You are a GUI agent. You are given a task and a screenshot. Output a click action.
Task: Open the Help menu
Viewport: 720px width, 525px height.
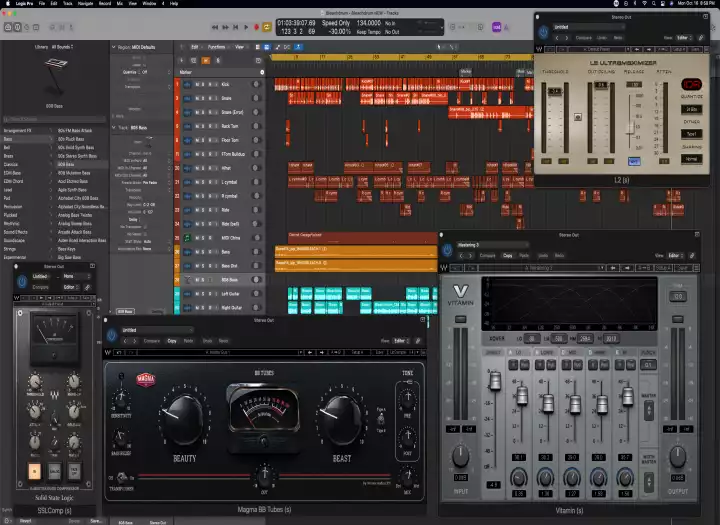coord(174,3)
